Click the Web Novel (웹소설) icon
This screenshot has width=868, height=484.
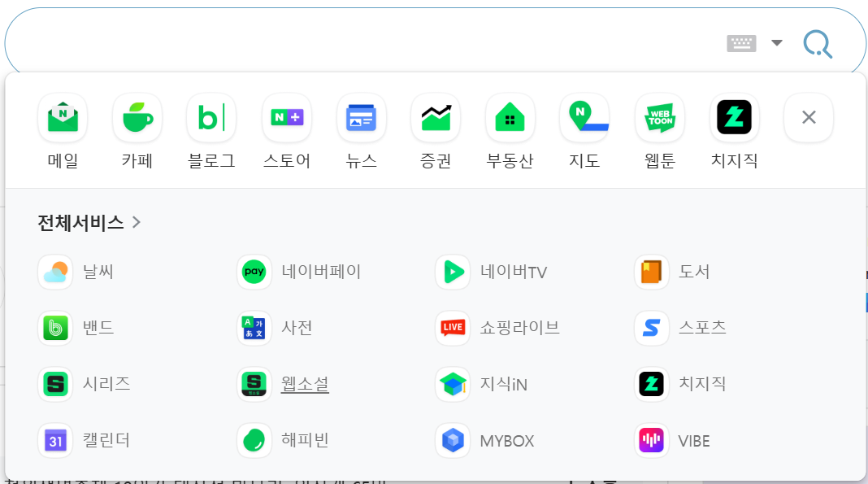click(x=254, y=384)
